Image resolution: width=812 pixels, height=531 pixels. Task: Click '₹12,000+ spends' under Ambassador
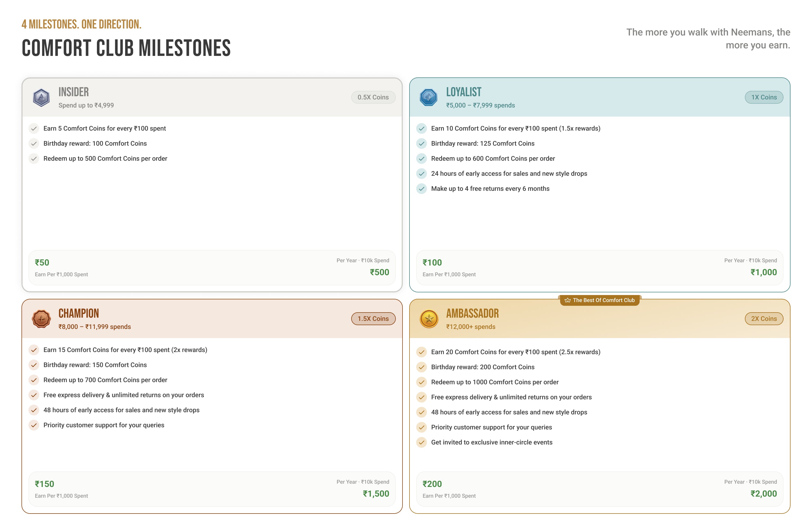[470, 327]
